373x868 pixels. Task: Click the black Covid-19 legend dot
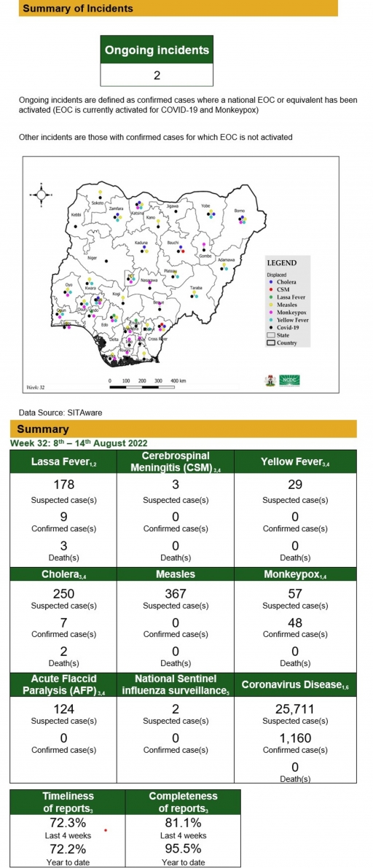coord(271,327)
